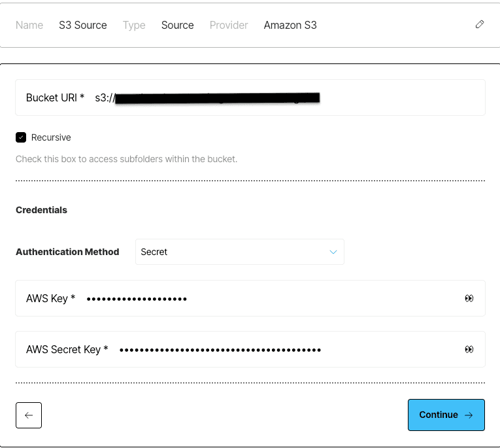Focus the Bucket URI input field
Screen dimensions: 500x448
(x=250, y=97)
